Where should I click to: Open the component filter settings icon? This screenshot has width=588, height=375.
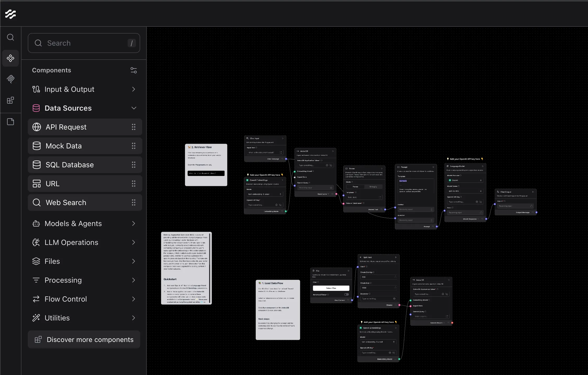tap(134, 70)
